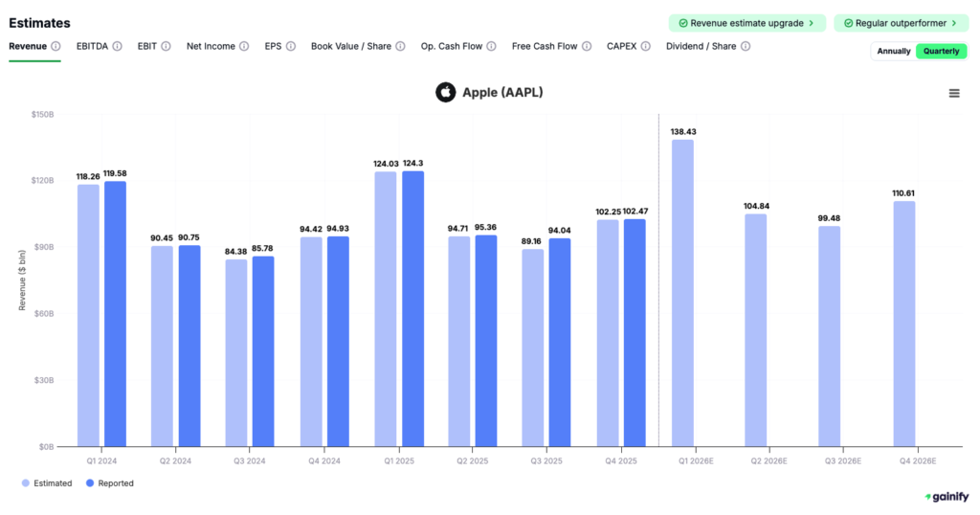
Task: Click the Q2 2025 estimated bar 94.71
Action: pyautogui.click(x=458, y=341)
